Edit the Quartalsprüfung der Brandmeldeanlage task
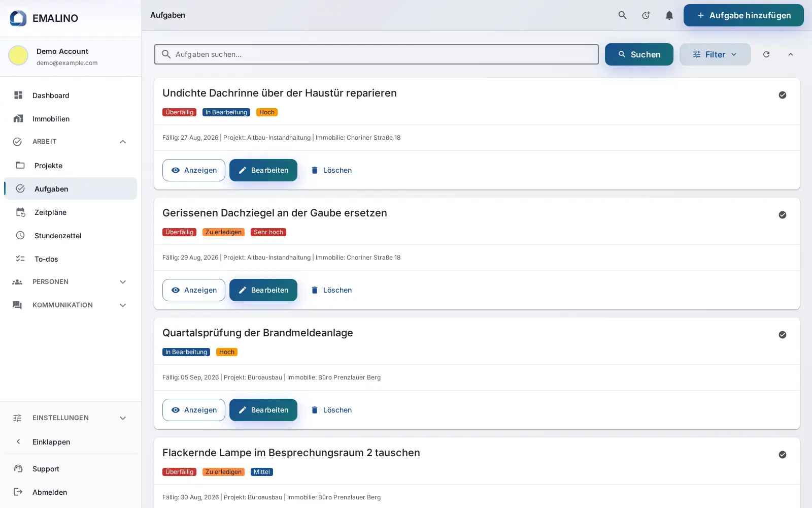 click(x=263, y=410)
